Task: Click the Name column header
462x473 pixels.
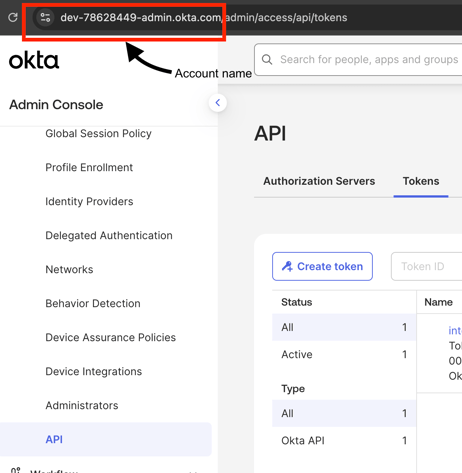Action: click(x=438, y=302)
